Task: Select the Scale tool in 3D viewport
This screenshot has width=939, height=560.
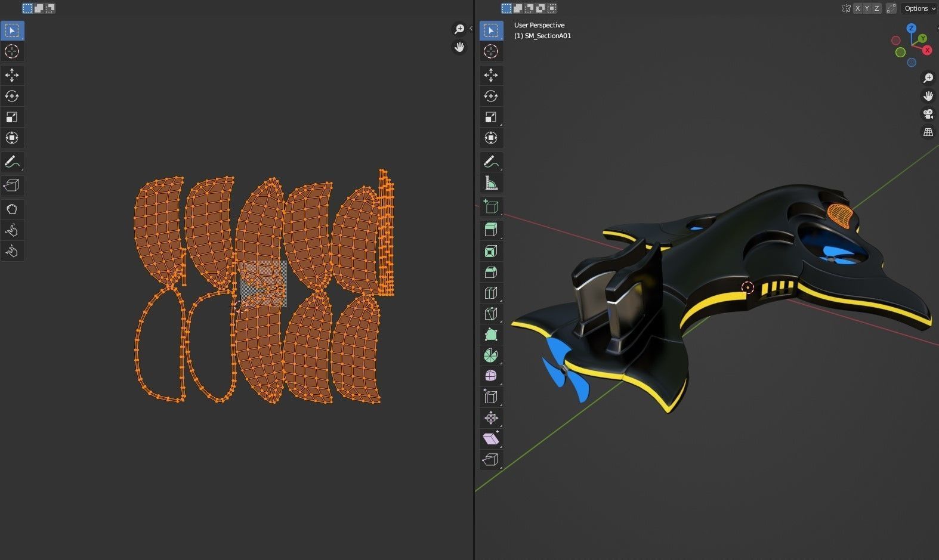Action: pos(491,117)
